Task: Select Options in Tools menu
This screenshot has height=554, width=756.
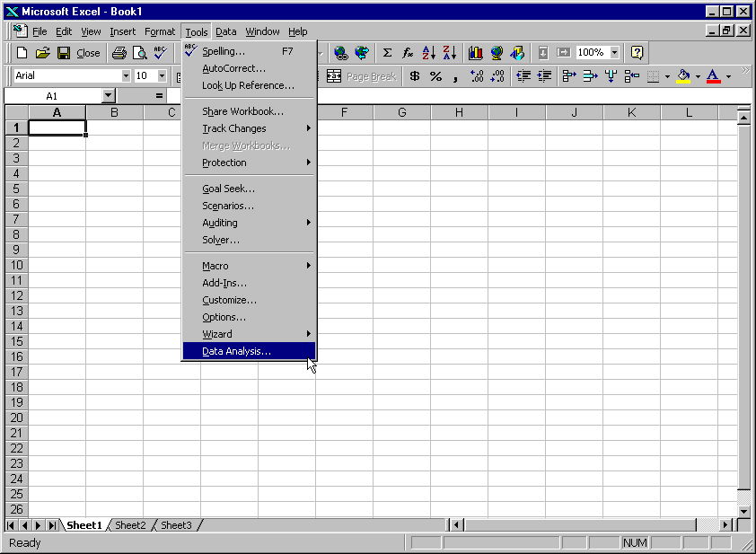Action: [x=250, y=317]
